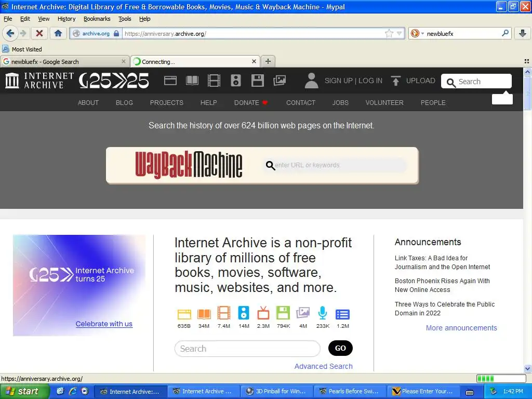The image size is (532, 399).
Task: Focus the main archive Search field
Action: click(247, 349)
